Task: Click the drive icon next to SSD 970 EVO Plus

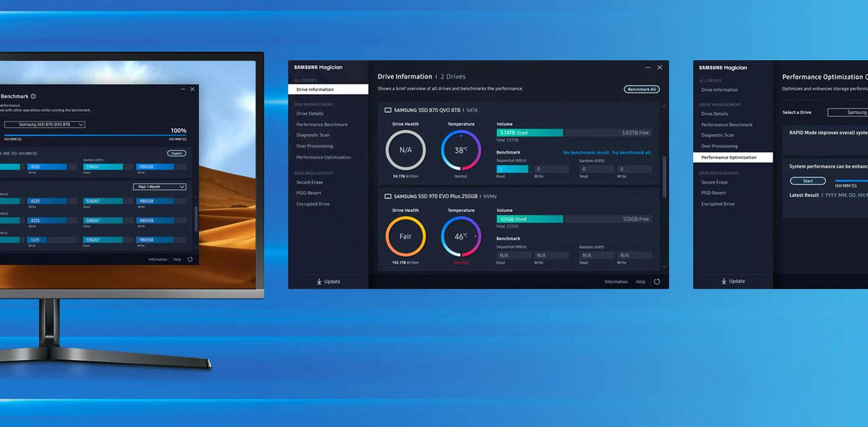Action: pyautogui.click(x=388, y=197)
